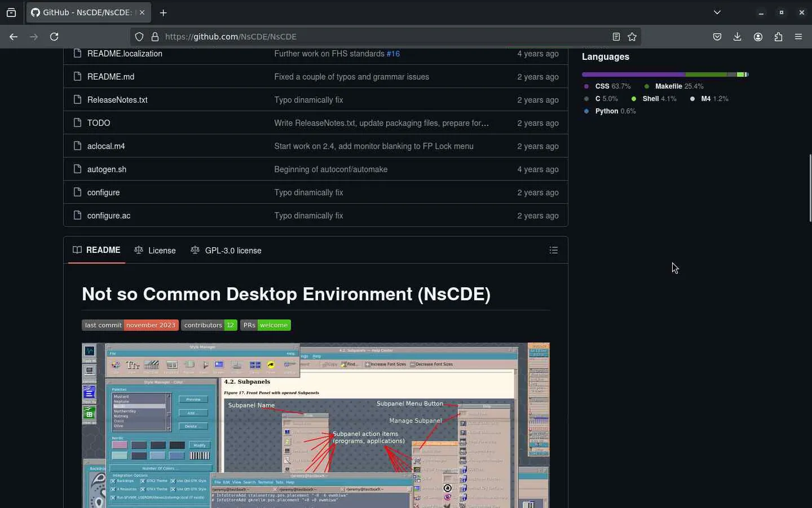
Task: Open commit 'Fixed a couple of typos and grammar issues'
Action: click(352, 77)
